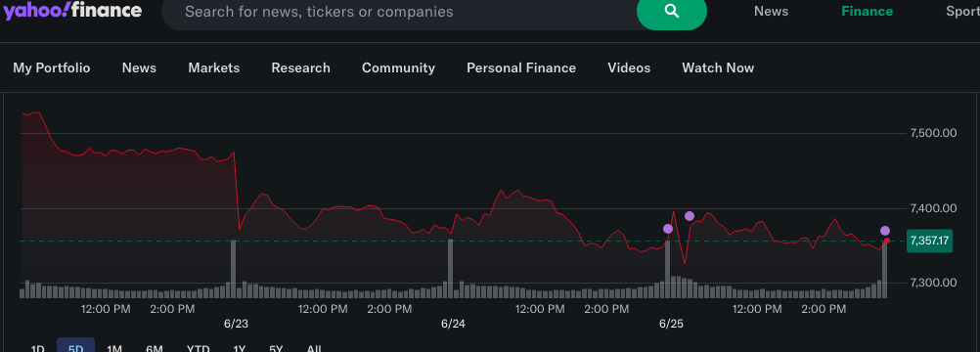Select the 5Y chart range
Viewport: 980px width, 352px height.
(276, 348)
